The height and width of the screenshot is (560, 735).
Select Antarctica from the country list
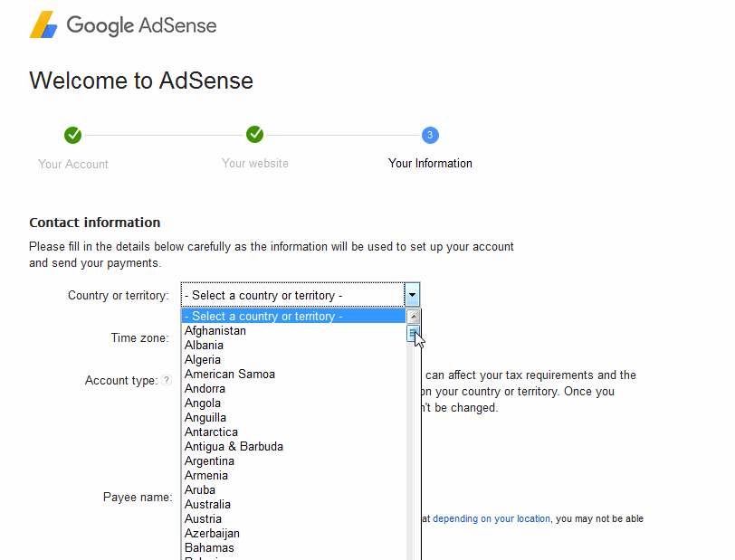293,432
